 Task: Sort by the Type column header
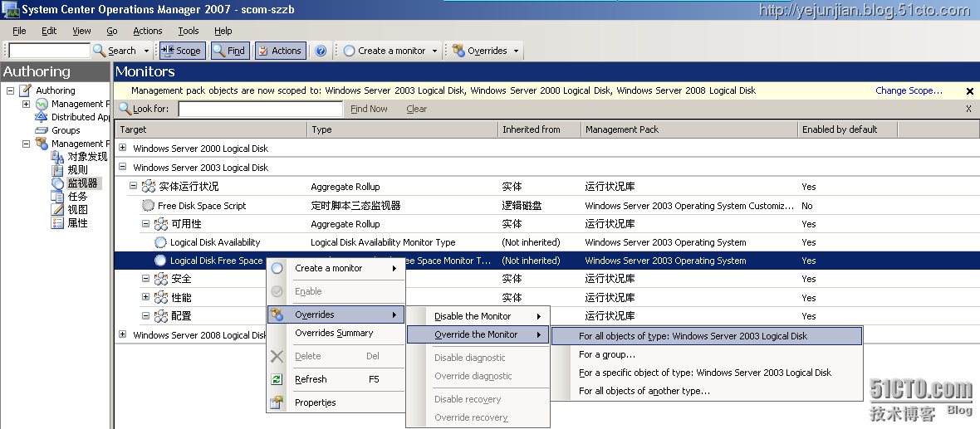coord(403,129)
